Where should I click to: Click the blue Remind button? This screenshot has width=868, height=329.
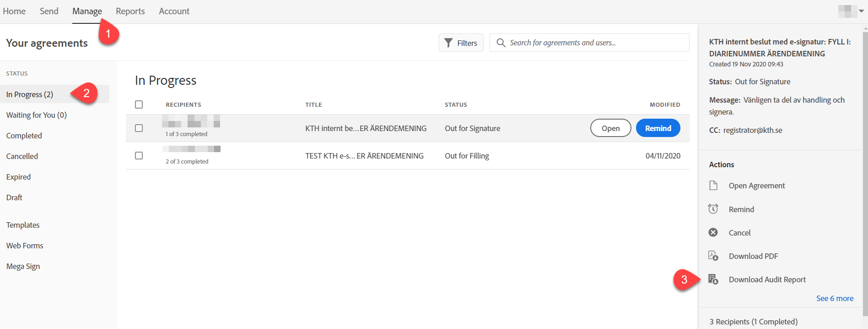pos(658,128)
